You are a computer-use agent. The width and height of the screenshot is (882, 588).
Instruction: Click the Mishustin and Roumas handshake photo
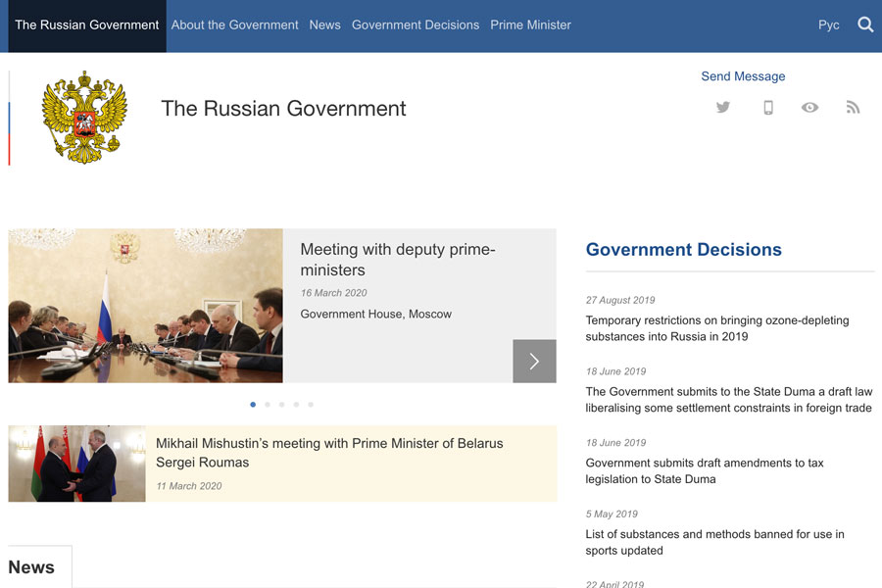coord(77,464)
